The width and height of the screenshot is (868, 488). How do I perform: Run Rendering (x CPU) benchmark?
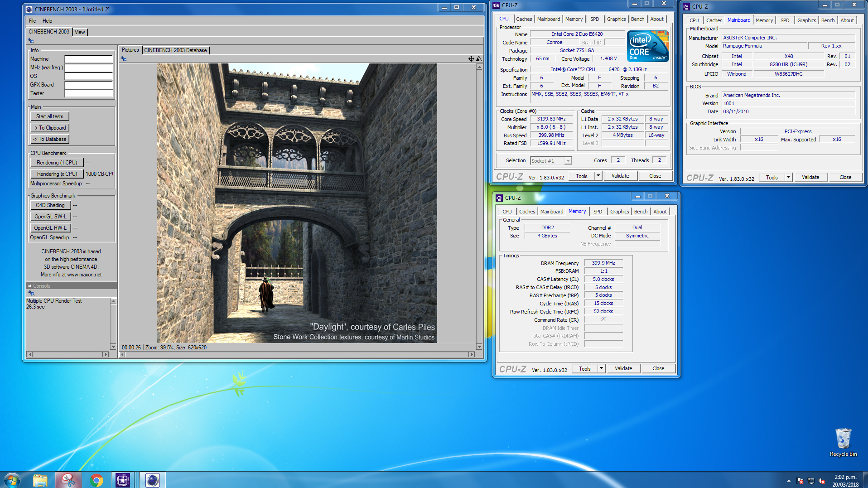coord(57,174)
